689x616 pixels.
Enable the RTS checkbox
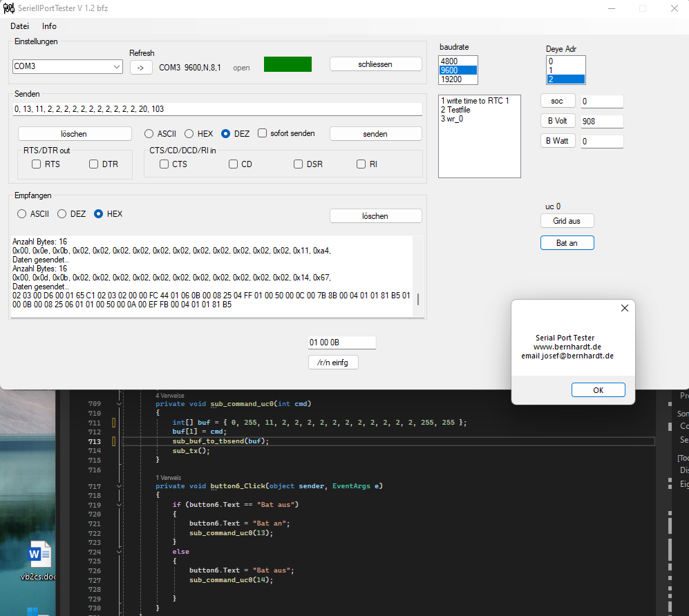37,164
